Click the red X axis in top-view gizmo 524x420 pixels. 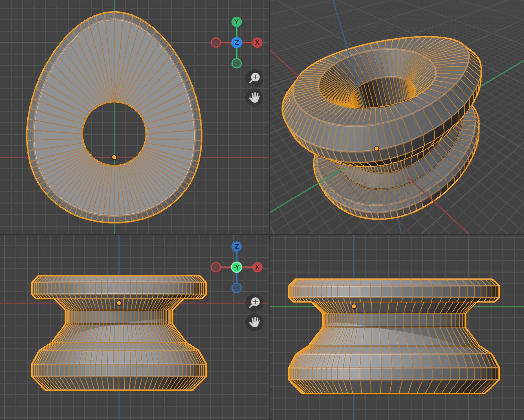tap(257, 43)
